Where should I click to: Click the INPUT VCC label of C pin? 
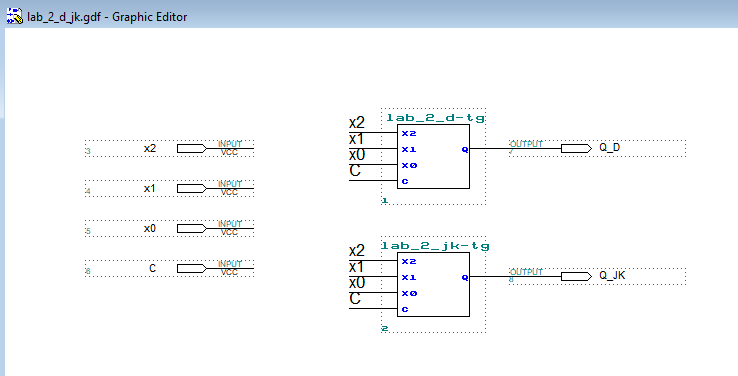tap(230, 268)
